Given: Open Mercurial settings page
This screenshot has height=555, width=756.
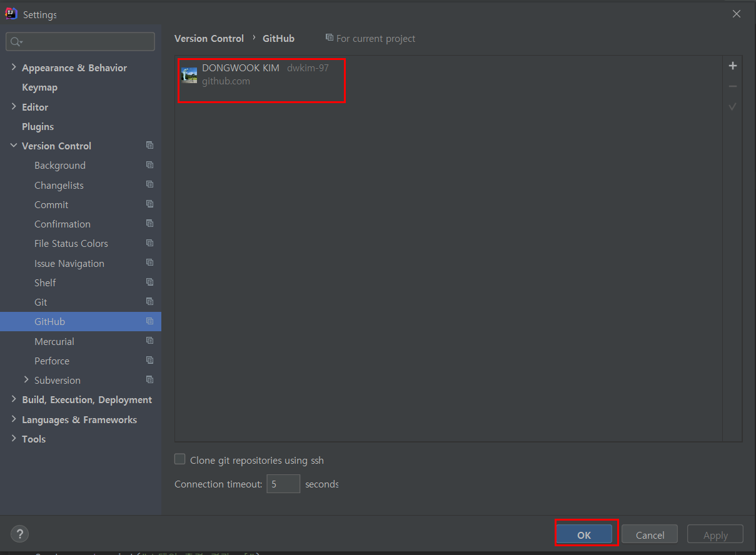Looking at the screenshot, I should point(54,341).
